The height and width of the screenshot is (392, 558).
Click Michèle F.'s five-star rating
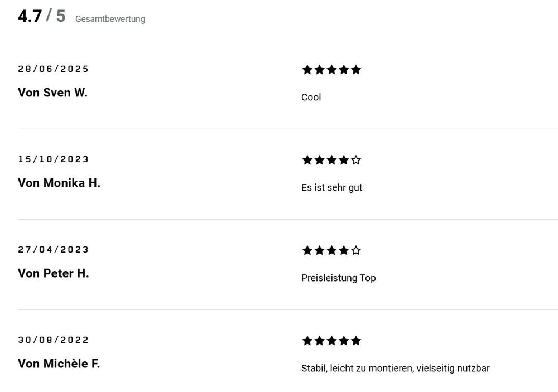331,341
